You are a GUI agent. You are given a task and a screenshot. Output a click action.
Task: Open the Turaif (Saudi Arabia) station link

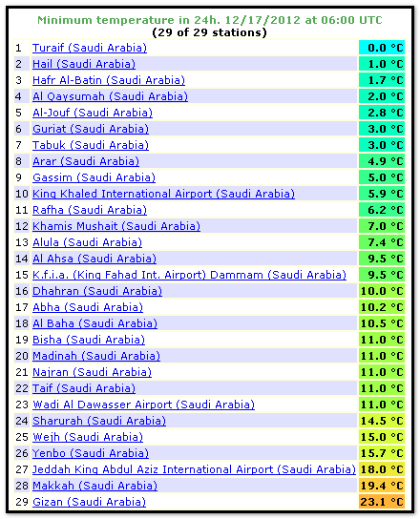90,48
